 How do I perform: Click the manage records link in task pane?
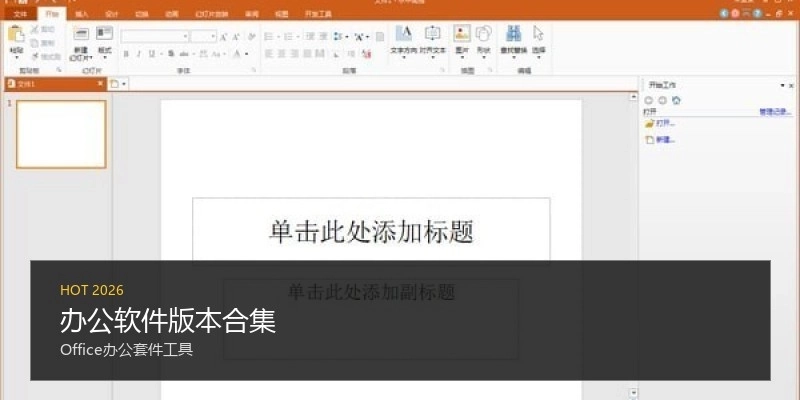(775, 112)
